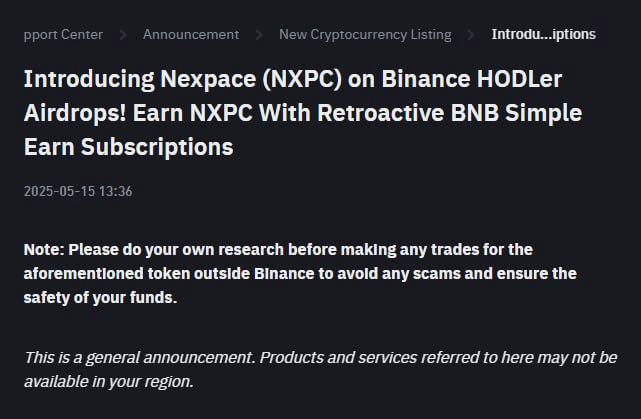Click the Earn Subscriptions heading line
Screen dimensions: 641x419
(128, 147)
